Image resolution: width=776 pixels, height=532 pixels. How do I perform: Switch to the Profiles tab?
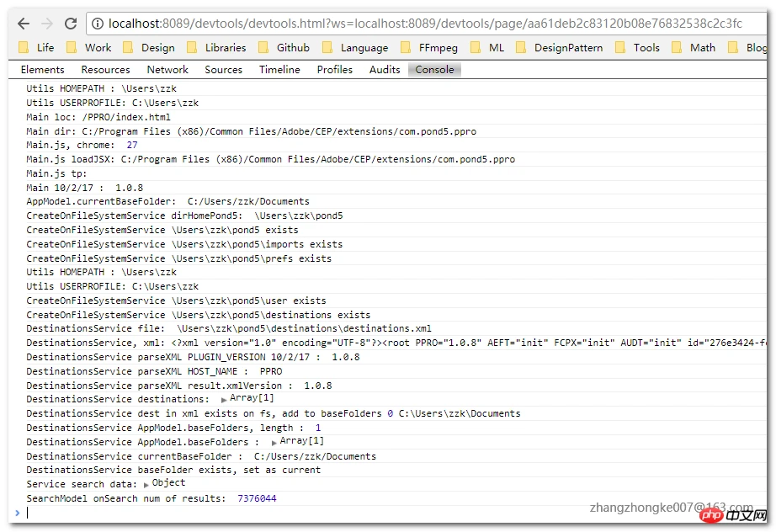335,70
